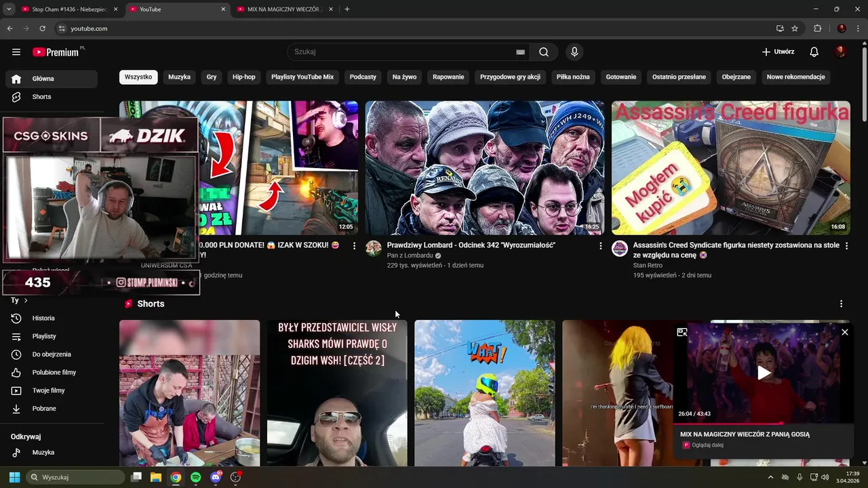This screenshot has width=868, height=488.
Task: Open Shorts shelf three-dot menu
Action: pyautogui.click(x=841, y=304)
